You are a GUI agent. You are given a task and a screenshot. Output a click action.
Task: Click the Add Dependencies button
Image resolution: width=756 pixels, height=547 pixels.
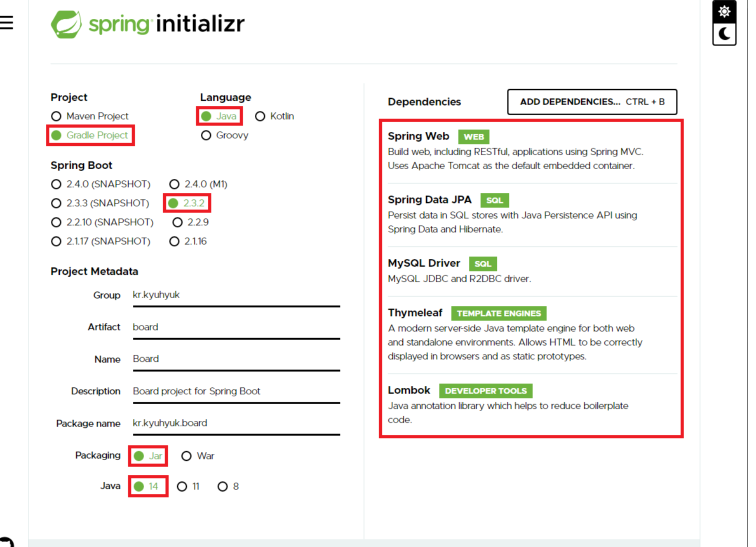[592, 102]
